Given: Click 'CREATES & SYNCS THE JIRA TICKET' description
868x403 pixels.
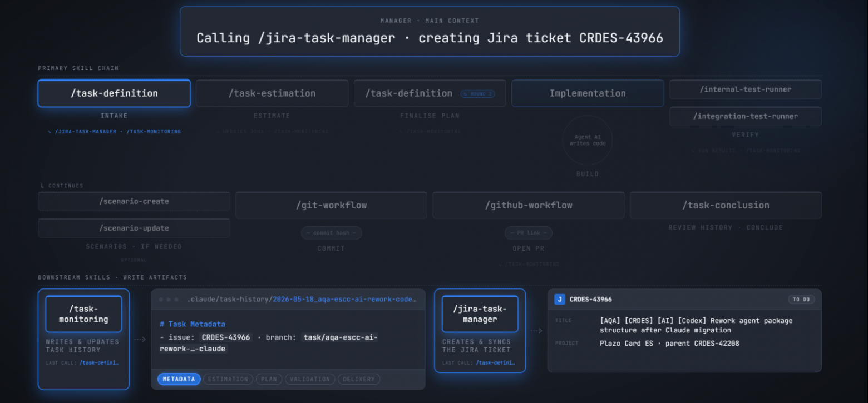Looking at the screenshot, I should click(x=476, y=346).
